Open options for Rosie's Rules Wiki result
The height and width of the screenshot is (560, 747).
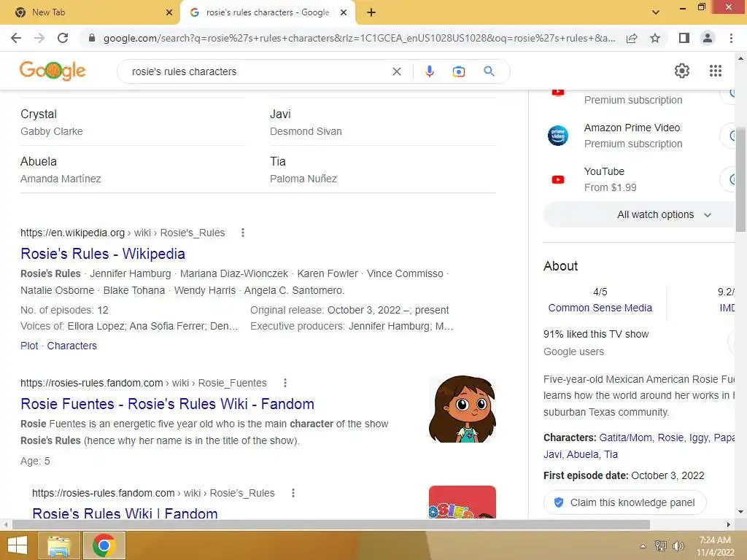(293, 493)
